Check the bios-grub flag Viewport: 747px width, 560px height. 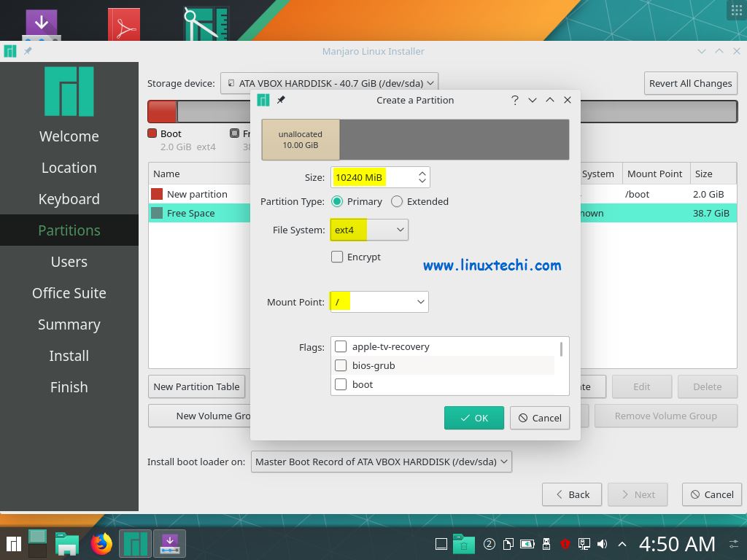coord(341,365)
